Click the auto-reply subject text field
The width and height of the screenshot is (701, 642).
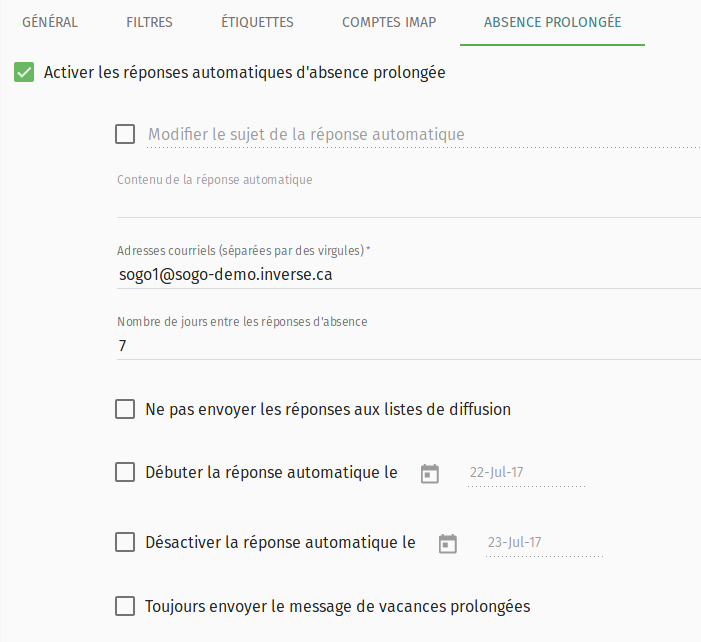420,135
